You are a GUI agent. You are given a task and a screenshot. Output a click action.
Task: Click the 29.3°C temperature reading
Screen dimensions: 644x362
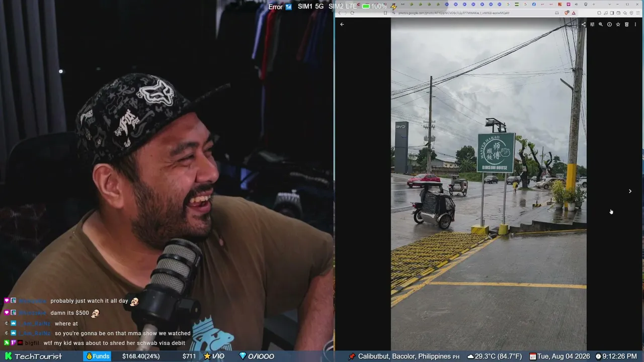(499, 356)
